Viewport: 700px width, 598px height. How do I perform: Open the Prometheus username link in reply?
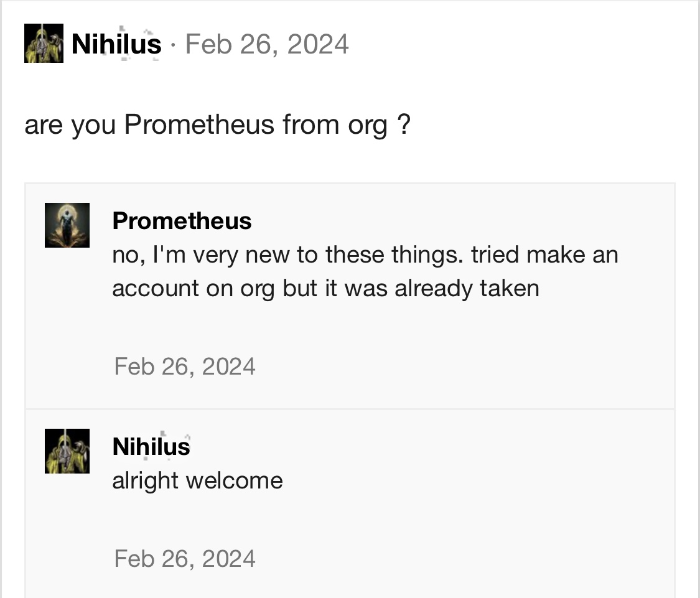coord(182,221)
